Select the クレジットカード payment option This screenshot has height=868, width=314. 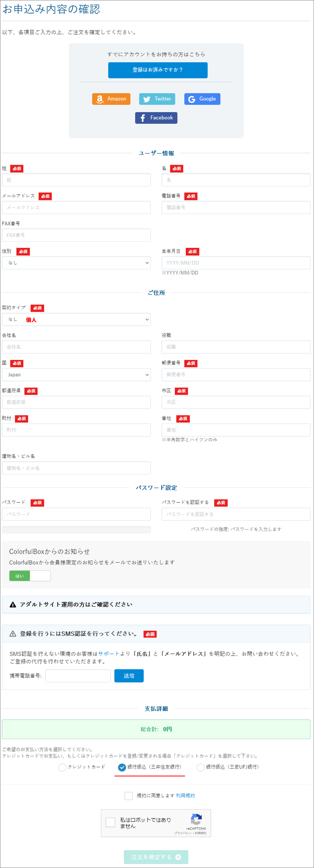pyautogui.click(x=62, y=767)
